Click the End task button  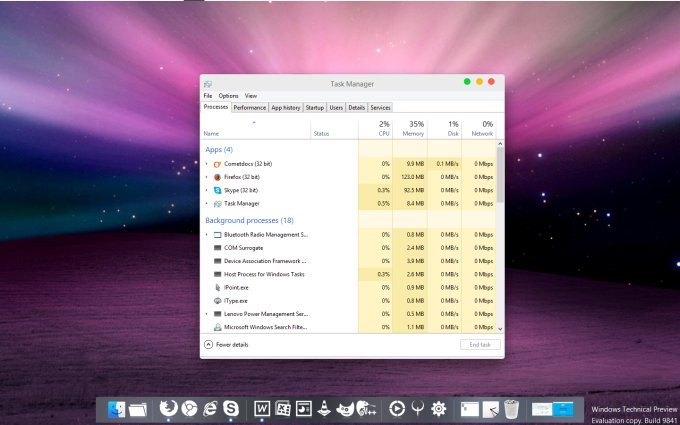click(x=479, y=344)
